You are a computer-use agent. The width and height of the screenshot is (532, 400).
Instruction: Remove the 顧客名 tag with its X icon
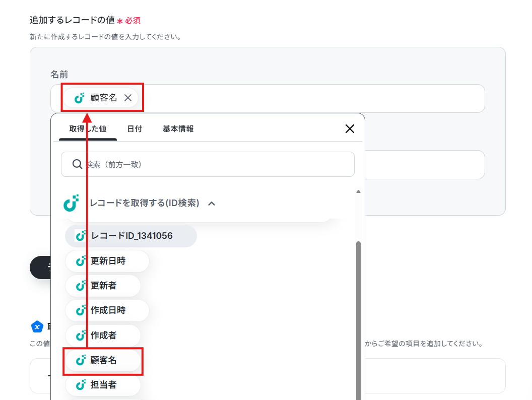click(128, 98)
